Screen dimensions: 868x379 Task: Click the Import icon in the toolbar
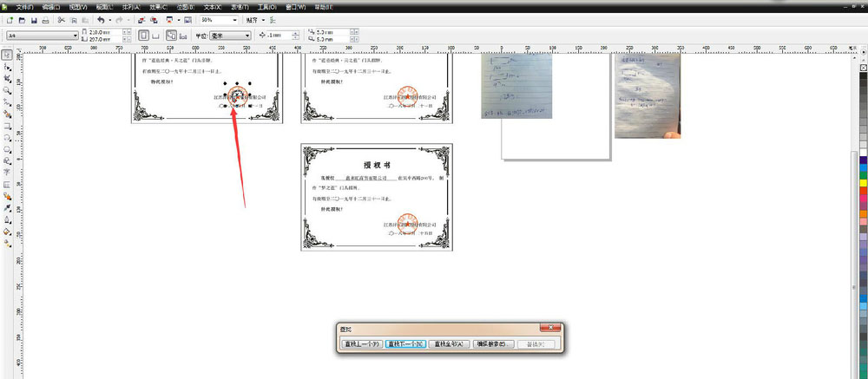click(x=141, y=20)
